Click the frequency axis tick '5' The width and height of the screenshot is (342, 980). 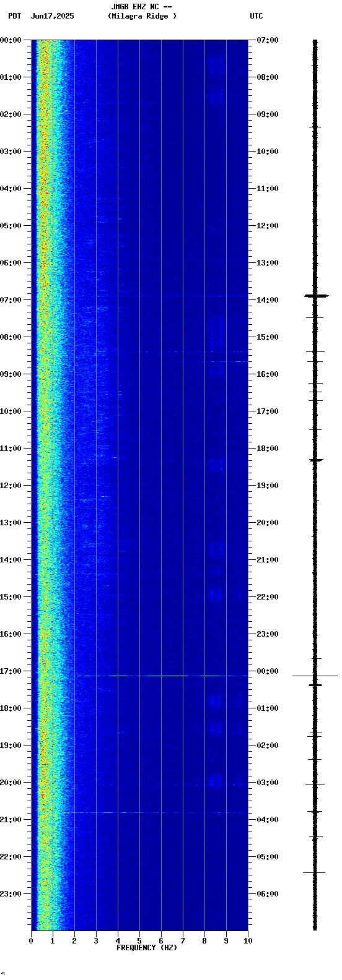tap(139, 941)
